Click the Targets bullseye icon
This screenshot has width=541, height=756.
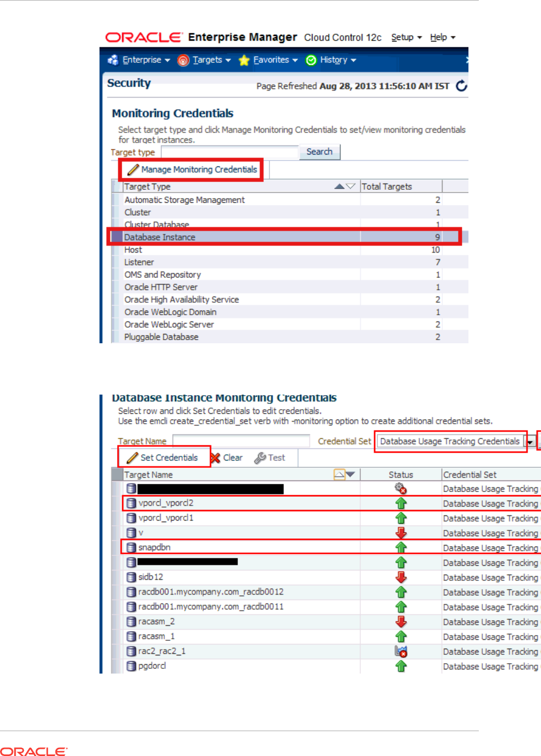click(x=183, y=61)
